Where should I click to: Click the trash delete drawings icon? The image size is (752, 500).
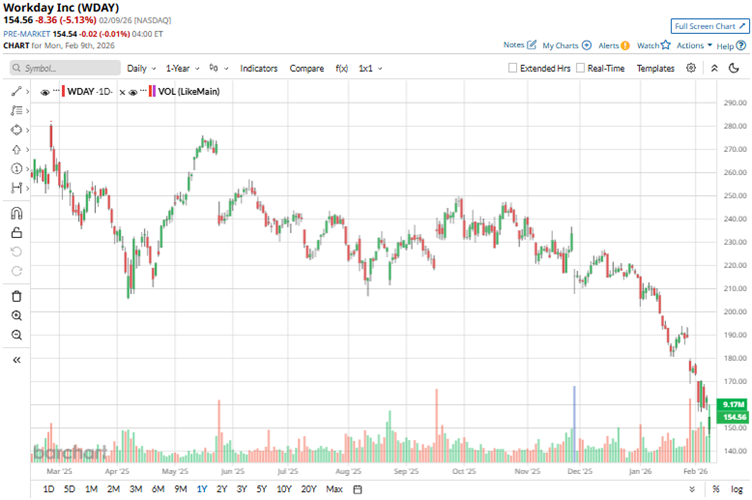16,296
